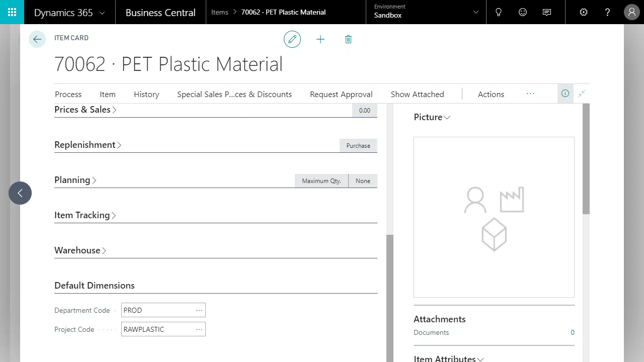The height and width of the screenshot is (362, 644).
Task: Delete this item using the trash icon
Action: [x=348, y=39]
